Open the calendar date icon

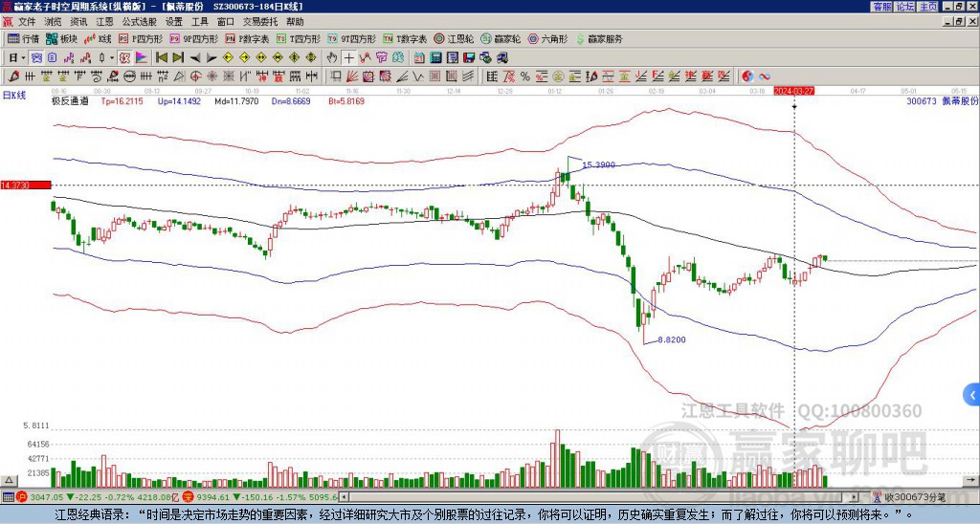[419, 58]
